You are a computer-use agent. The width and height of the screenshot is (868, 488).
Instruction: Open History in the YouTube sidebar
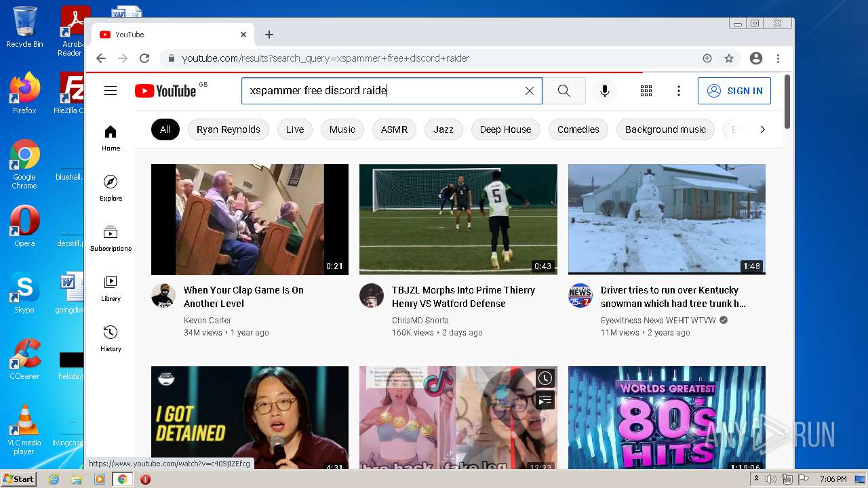[x=111, y=338]
